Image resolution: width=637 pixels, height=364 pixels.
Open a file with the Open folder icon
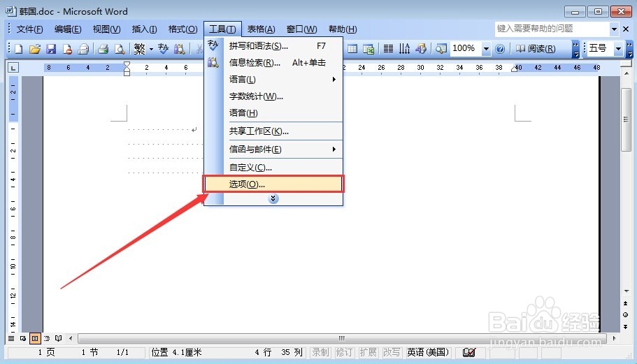(x=35, y=49)
